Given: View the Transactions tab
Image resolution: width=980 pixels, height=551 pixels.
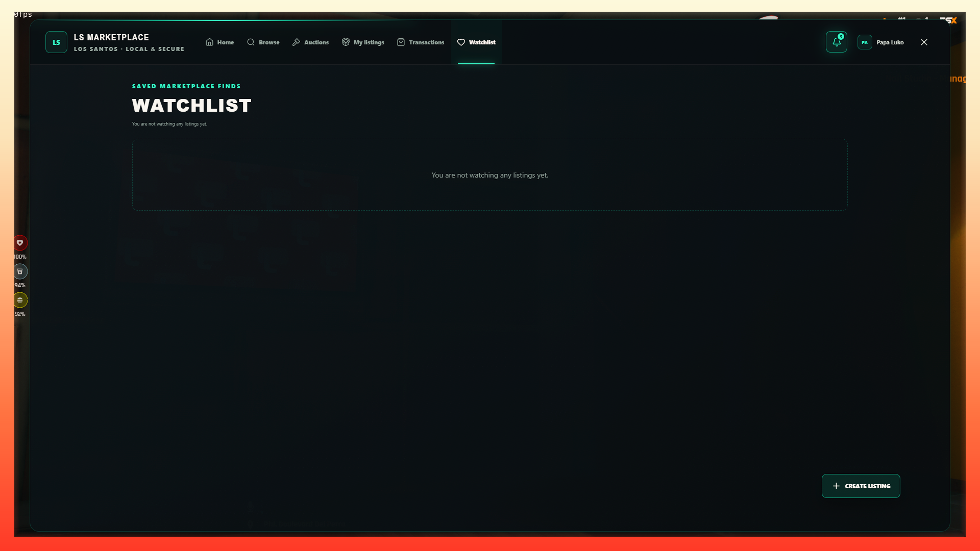Looking at the screenshot, I should click(421, 42).
